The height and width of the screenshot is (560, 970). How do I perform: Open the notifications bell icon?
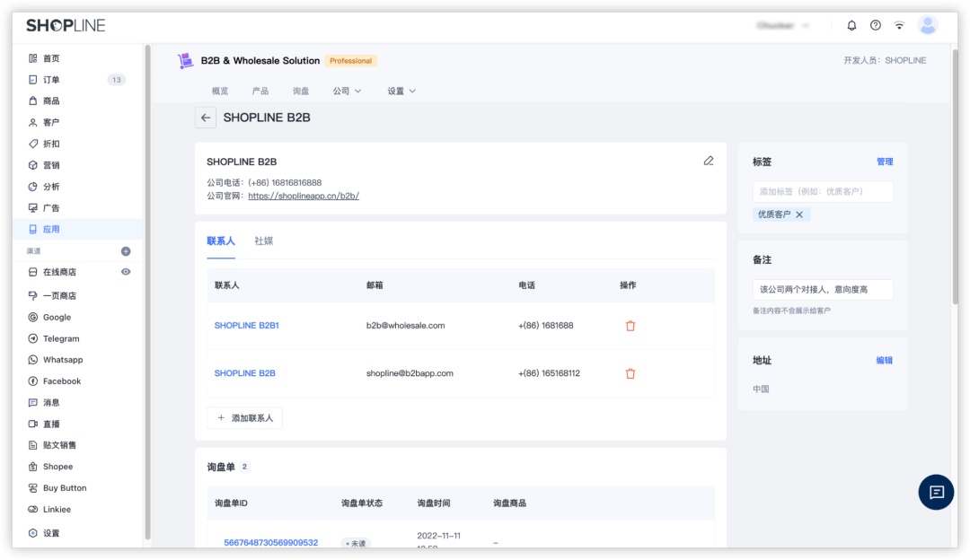pyautogui.click(x=851, y=26)
